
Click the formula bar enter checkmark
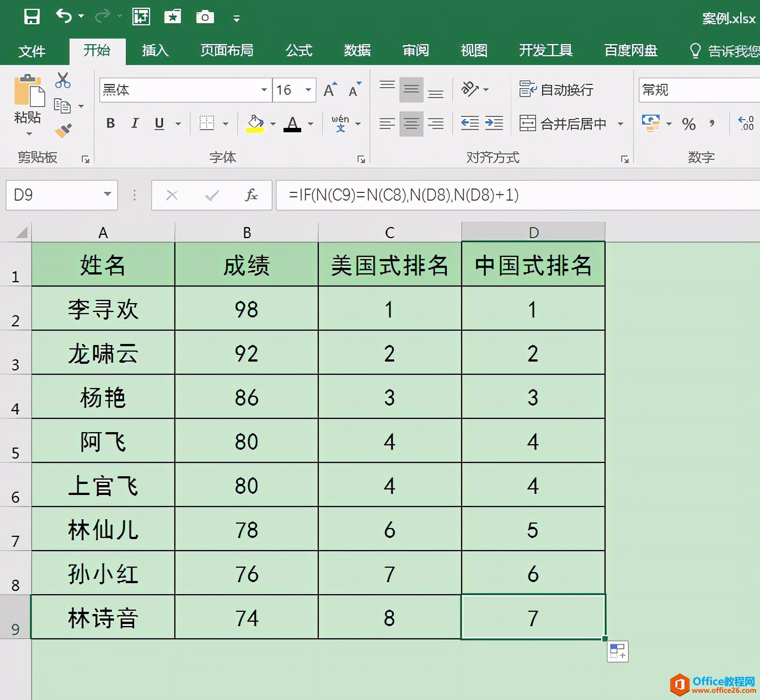click(x=212, y=195)
